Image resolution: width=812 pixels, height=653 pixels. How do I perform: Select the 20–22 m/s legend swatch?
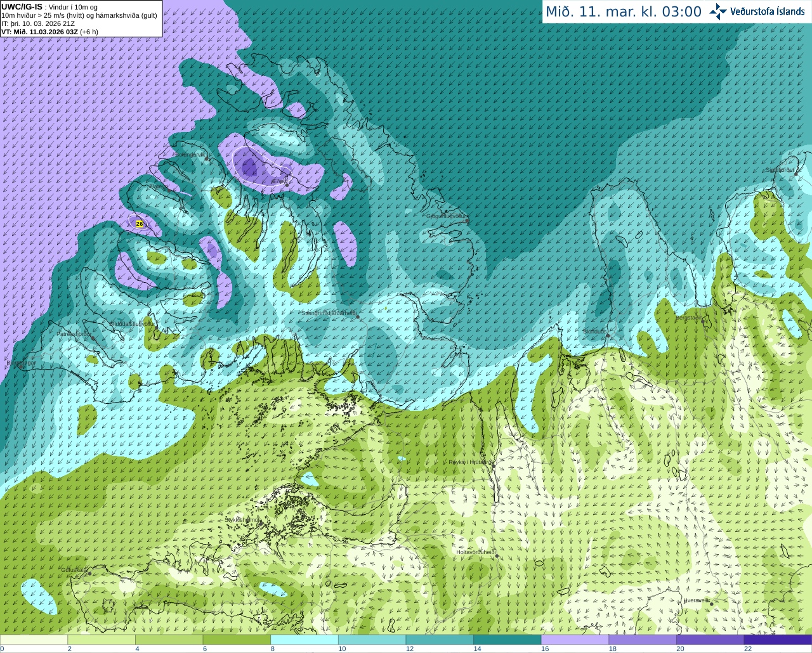pyautogui.click(x=710, y=640)
